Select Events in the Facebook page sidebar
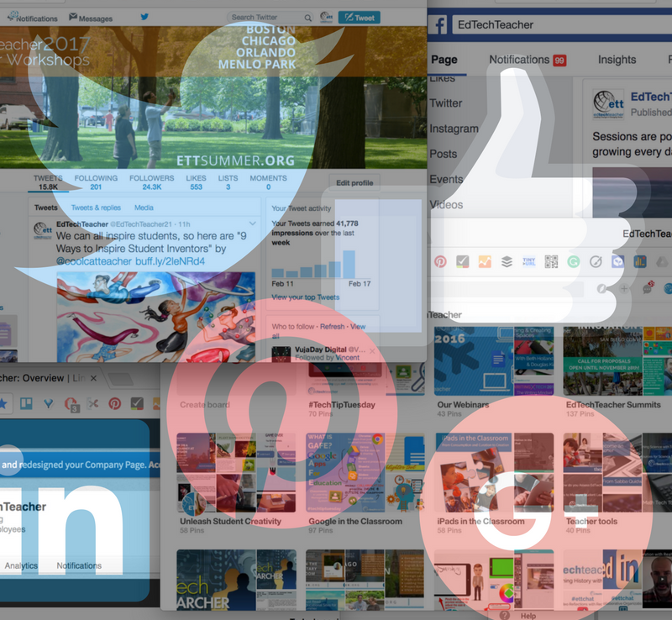The image size is (672, 620). point(446,179)
